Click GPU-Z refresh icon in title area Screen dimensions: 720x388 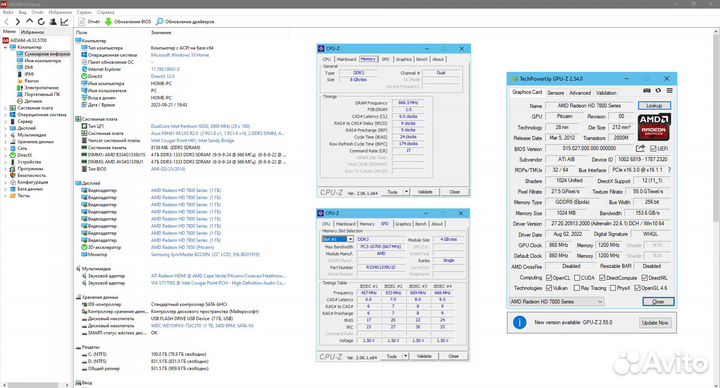[658, 91]
